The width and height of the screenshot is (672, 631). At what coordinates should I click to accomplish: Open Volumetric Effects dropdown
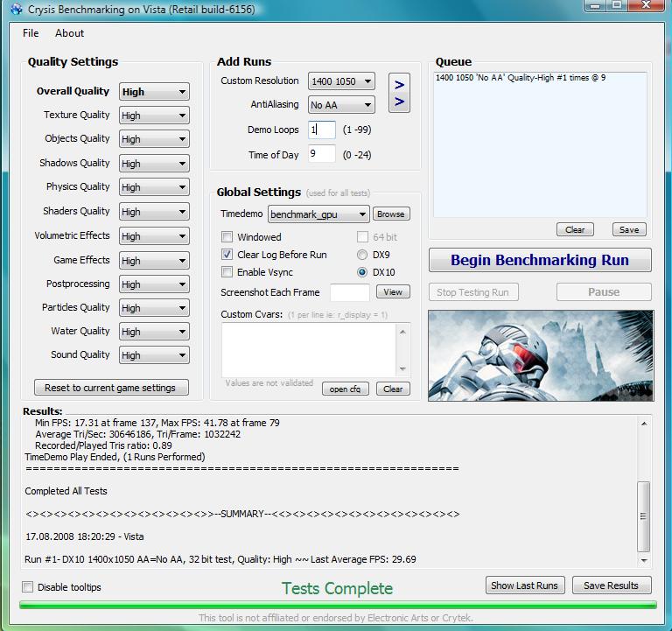[x=154, y=235]
